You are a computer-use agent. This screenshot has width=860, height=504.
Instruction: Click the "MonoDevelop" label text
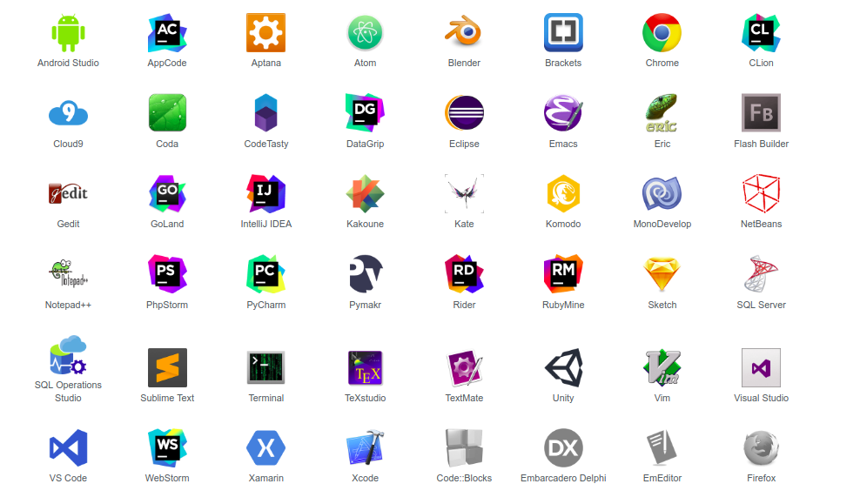(x=662, y=224)
